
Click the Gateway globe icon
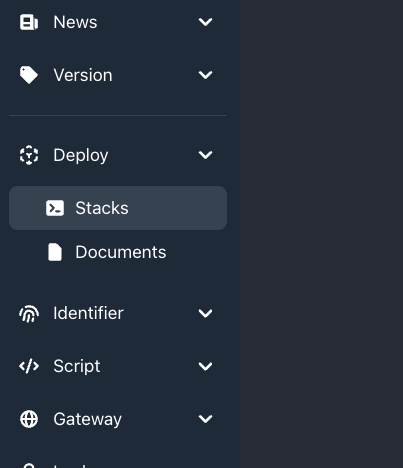tap(29, 419)
